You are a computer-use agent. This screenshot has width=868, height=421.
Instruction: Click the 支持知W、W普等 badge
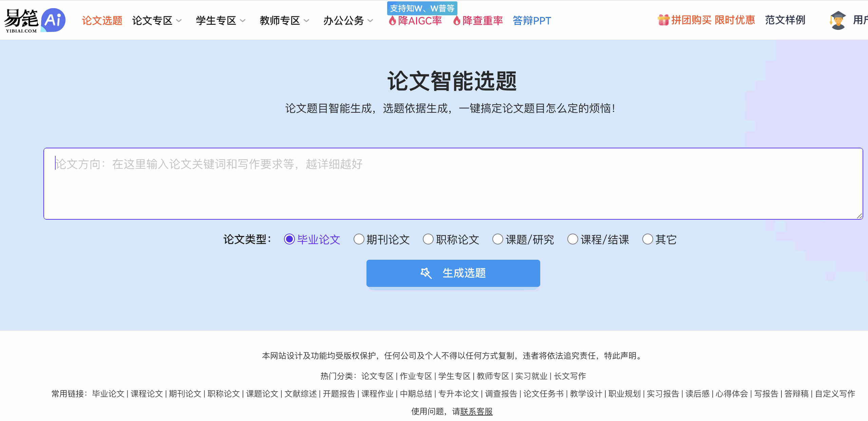tap(422, 8)
